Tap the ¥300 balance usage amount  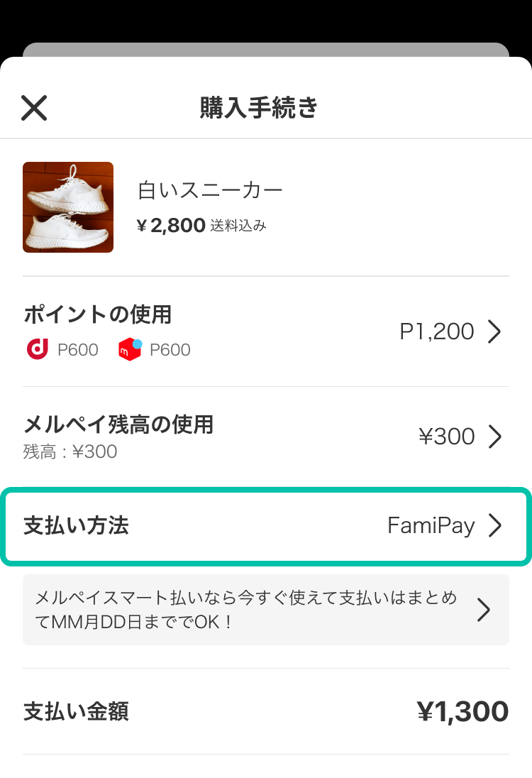[446, 437]
